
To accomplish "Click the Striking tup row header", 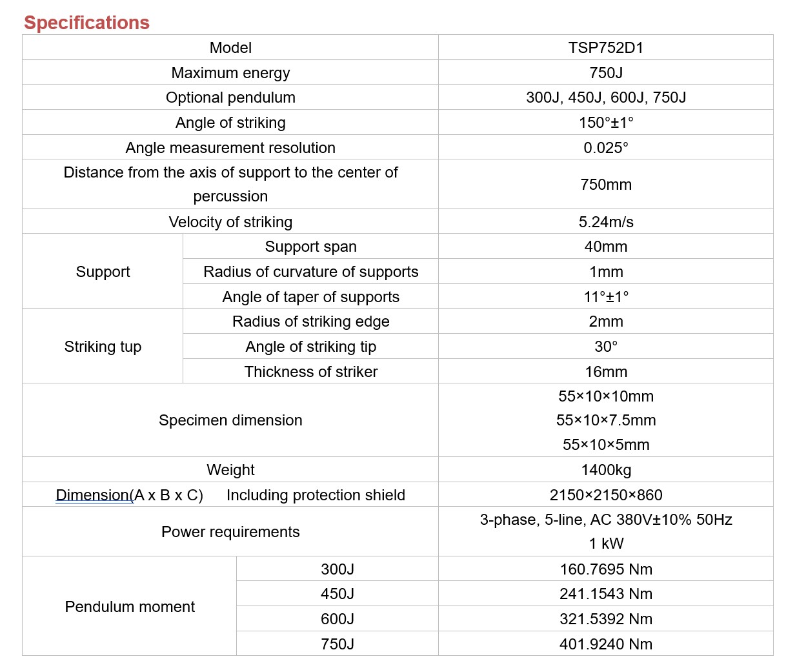I will tap(103, 347).
